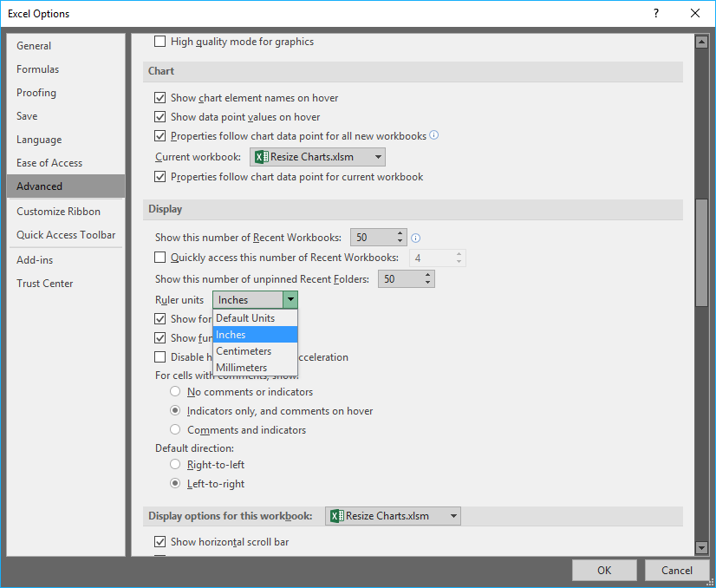Image resolution: width=716 pixels, height=588 pixels.
Task: Select the Advanced category
Action: click(66, 186)
